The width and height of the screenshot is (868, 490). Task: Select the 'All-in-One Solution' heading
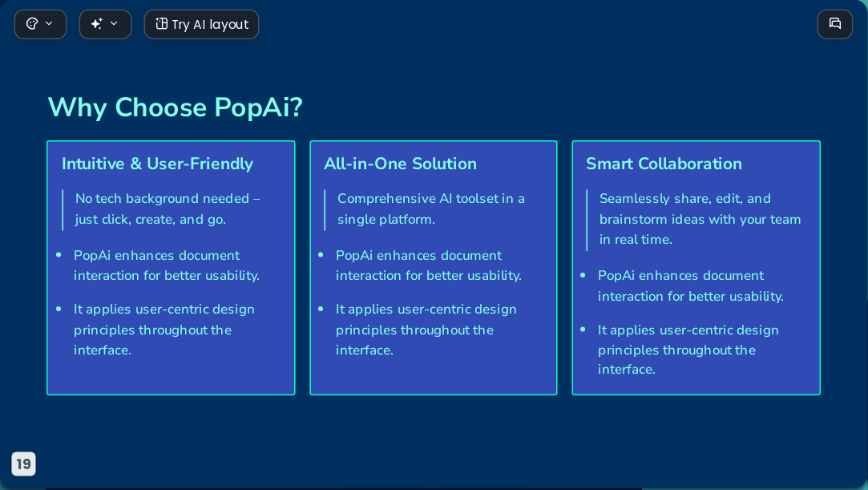[x=400, y=164]
